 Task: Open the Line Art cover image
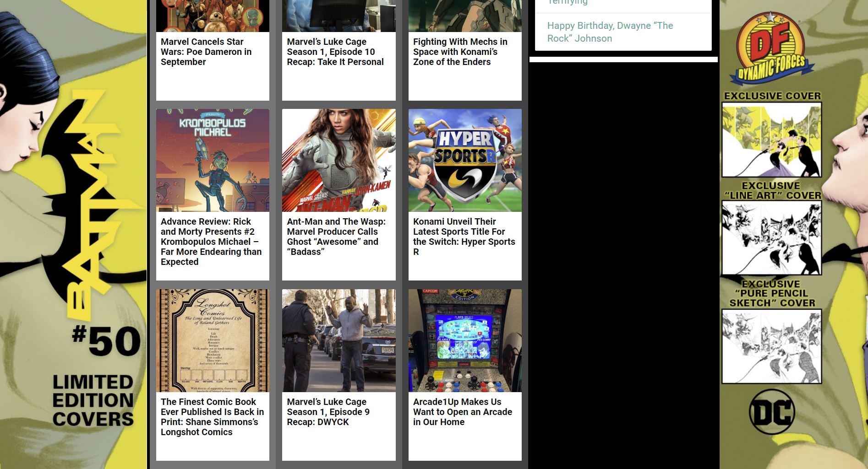coord(771,238)
